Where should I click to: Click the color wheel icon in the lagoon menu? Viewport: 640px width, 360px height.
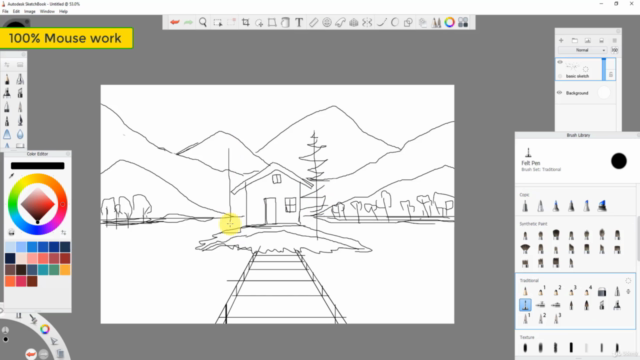click(45, 329)
